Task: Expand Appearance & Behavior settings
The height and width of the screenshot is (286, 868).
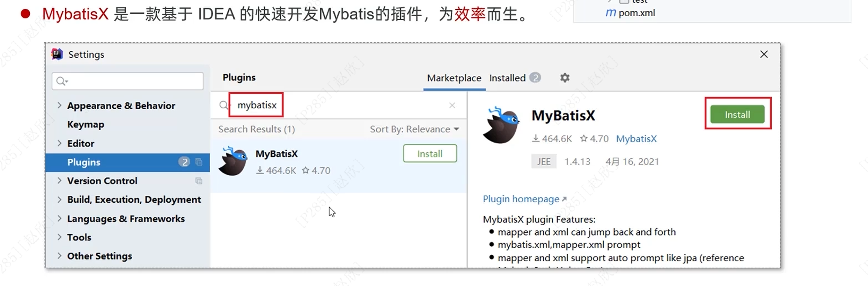Action: (x=59, y=105)
